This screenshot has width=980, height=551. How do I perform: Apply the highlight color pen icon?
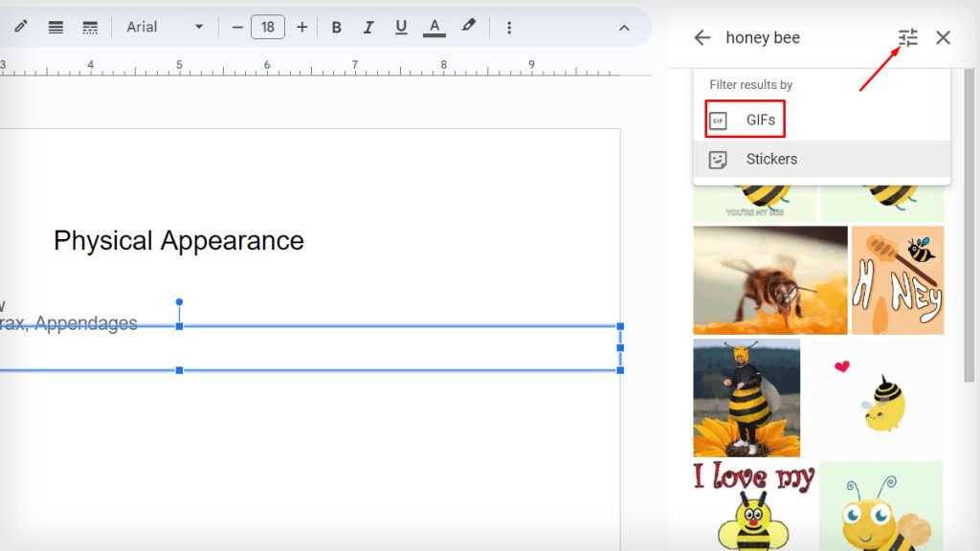point(469,27)
